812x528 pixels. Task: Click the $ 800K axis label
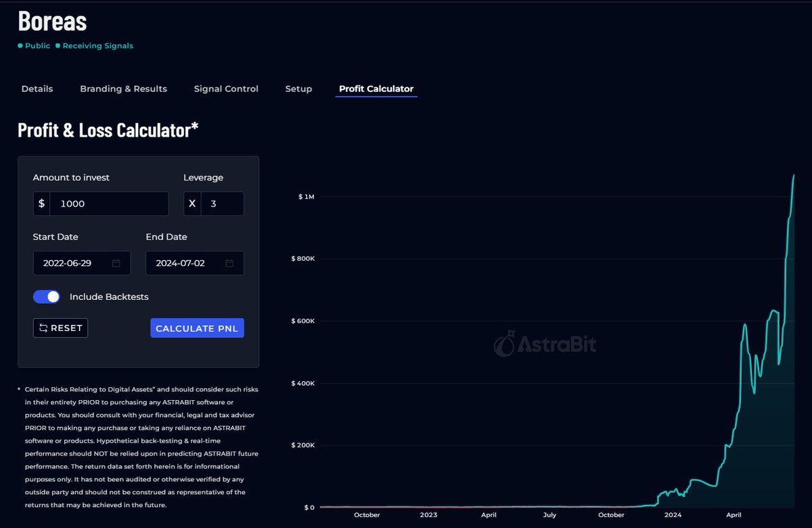point(303,259)
